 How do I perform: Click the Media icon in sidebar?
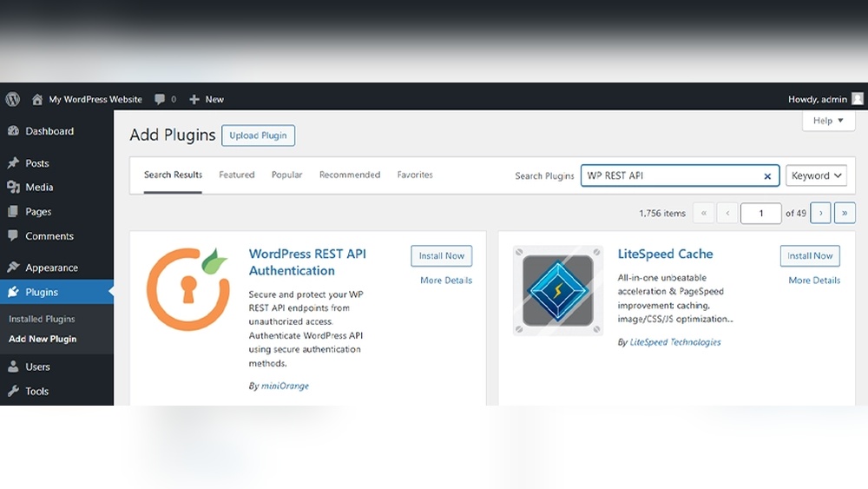click(13, 188)
